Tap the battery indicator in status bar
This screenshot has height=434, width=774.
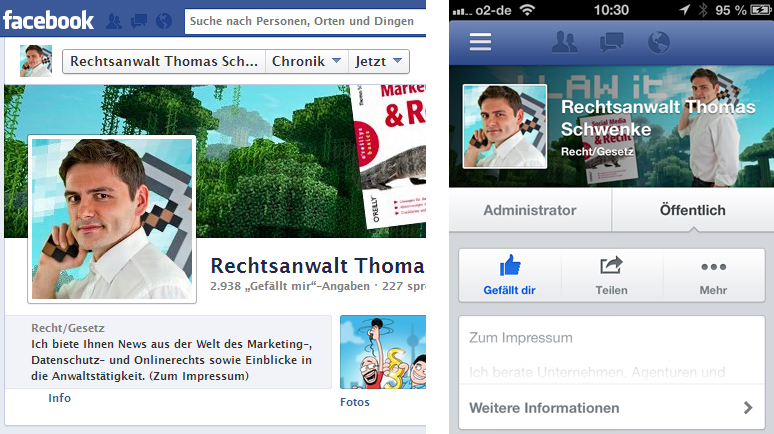coord(761,10)
